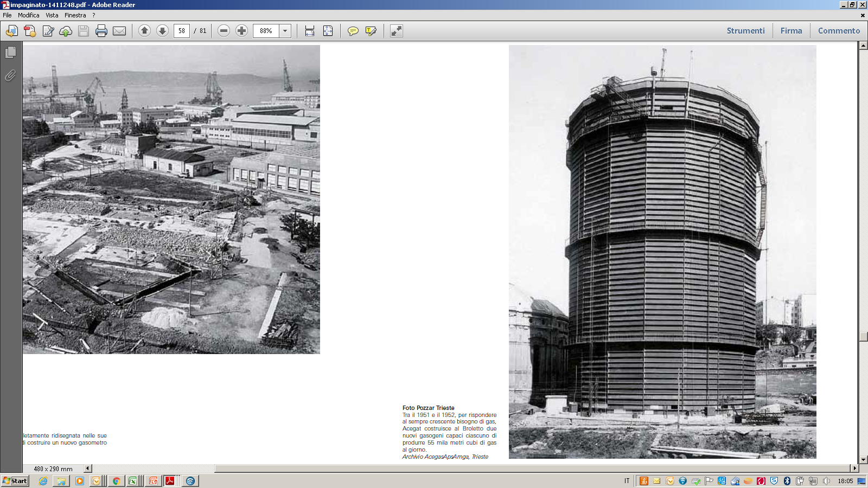This screenshot has width=868, height=488.
Task: Click the Action Center flag tray icon
Action: [x=709, y=481]
